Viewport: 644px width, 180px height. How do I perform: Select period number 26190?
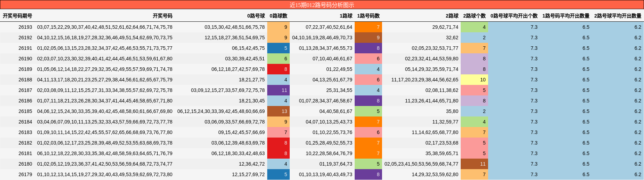click(x=25, y=59)
